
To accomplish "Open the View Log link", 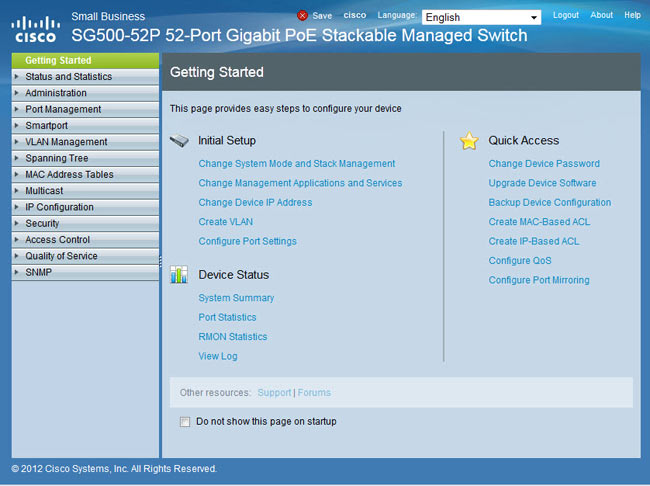I will point(218,356).
